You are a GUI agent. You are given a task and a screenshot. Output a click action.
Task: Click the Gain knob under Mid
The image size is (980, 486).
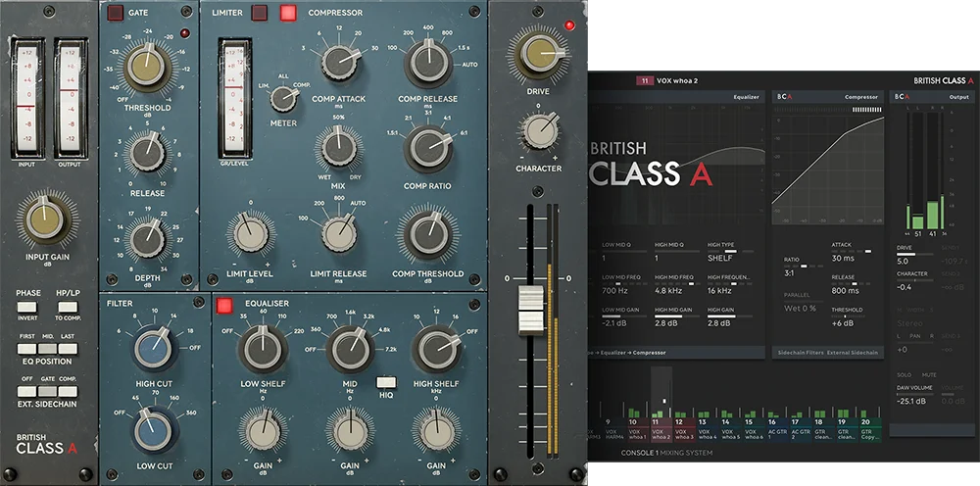pyautogui.click(x=350, y=431)
